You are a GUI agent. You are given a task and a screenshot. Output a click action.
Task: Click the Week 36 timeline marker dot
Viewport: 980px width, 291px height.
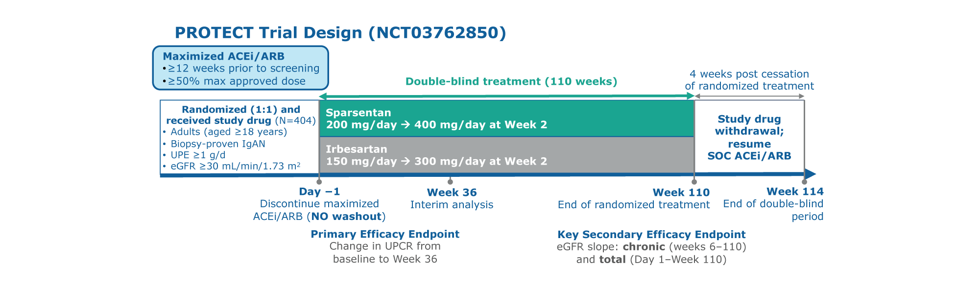pyautogui.click(x=451, y=182)
